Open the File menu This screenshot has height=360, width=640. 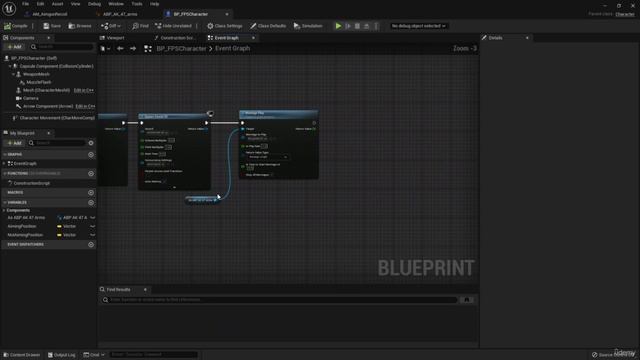25,4
